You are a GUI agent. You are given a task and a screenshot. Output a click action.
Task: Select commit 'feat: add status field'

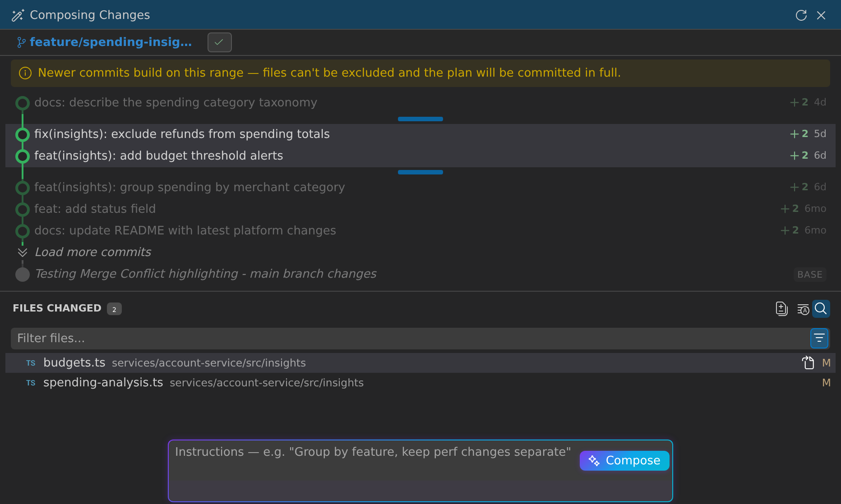point(420,209)
